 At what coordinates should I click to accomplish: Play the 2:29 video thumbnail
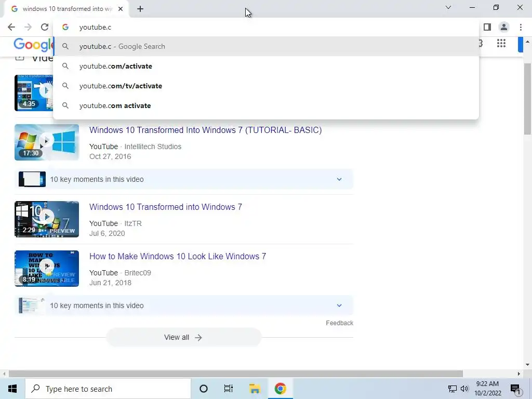pyautogui.click(x=47, y=219)
